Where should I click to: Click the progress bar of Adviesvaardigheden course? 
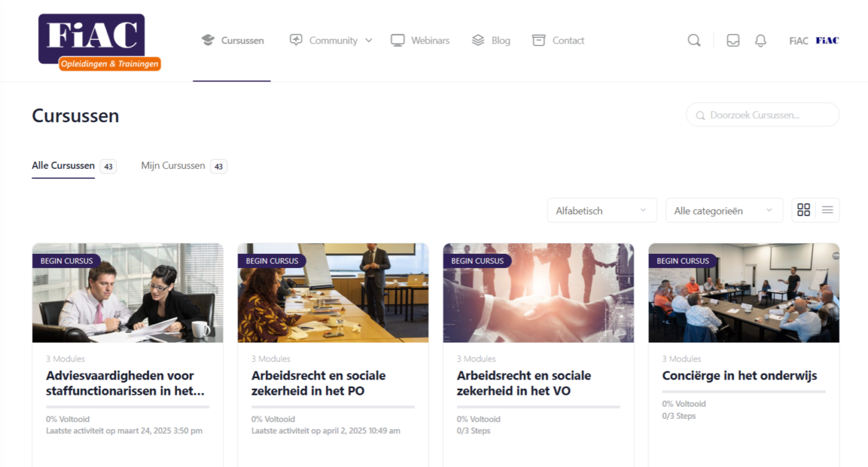[128, 406]
